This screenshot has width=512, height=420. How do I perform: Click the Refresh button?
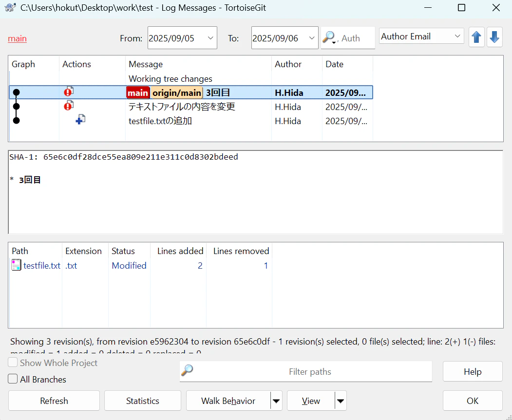tap(54, 401)
